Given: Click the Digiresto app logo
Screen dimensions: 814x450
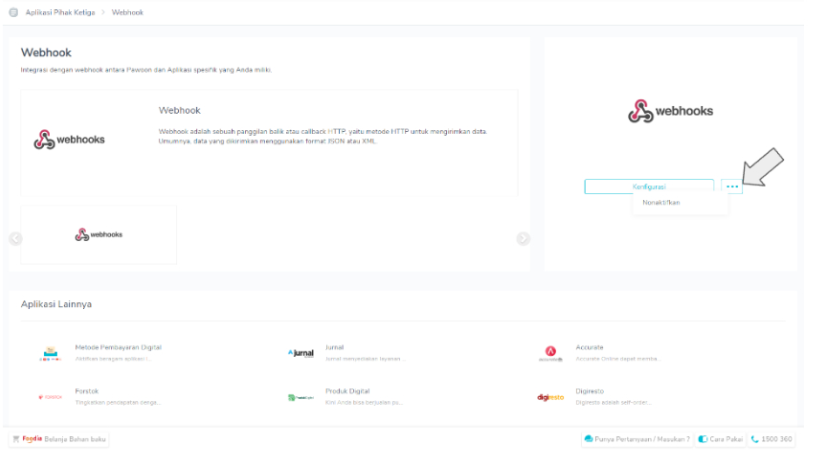Looking at the screenshot, I should [550, 397].
